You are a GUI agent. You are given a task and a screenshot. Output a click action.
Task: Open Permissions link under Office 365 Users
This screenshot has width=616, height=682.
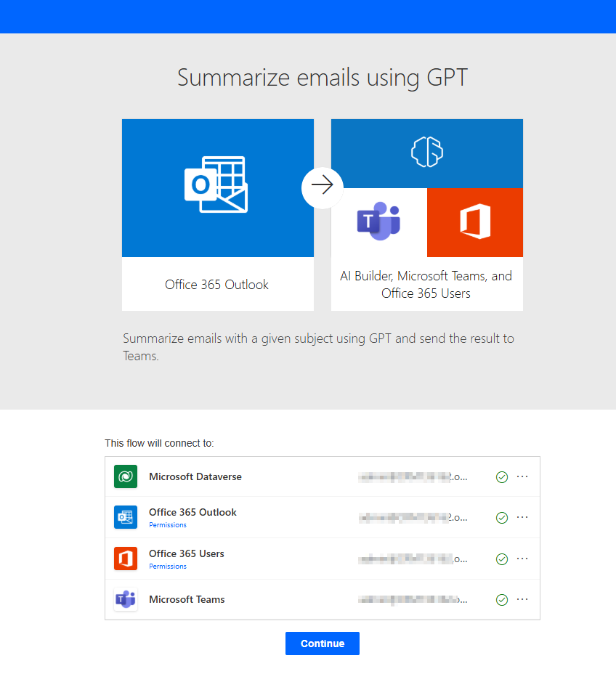168,567
